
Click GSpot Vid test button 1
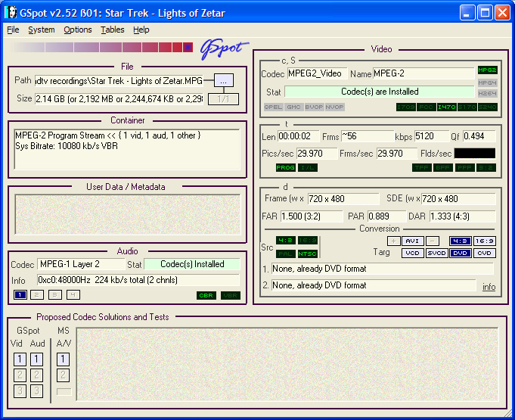[20, 359]
